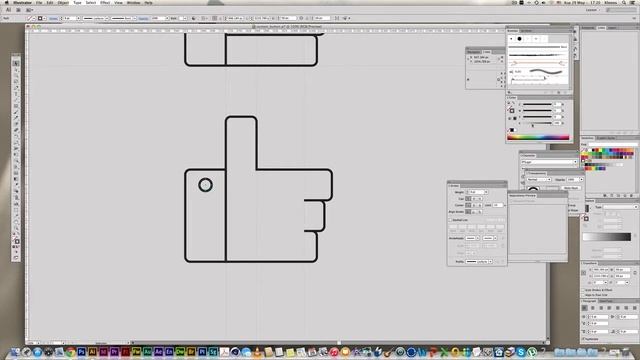Select the Selection tool in tools panel
The height and width of the screenshot is (360, 640).
point(16,63)
